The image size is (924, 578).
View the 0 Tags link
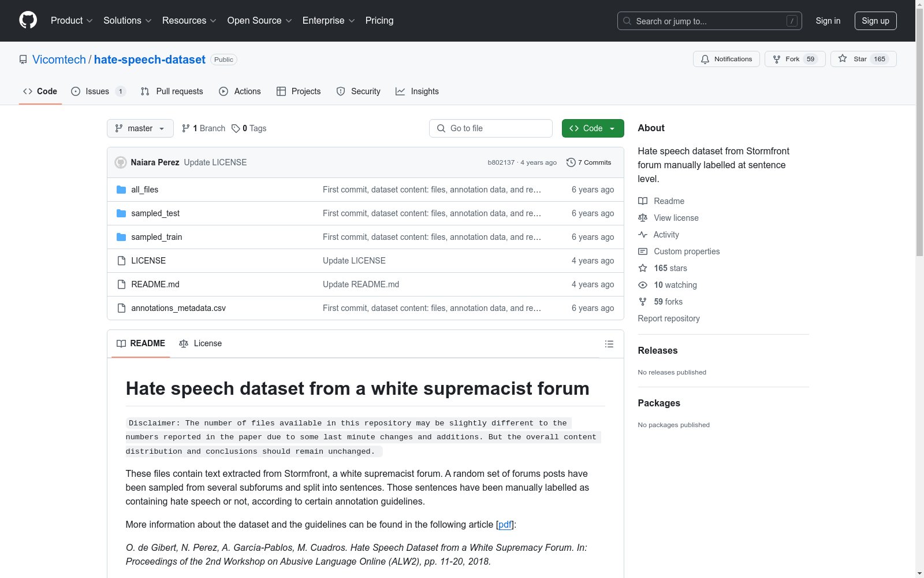[249, 128]
